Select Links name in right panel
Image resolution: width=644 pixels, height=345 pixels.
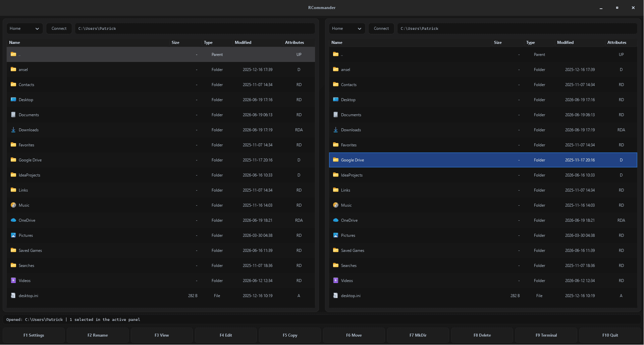[346, 190]
